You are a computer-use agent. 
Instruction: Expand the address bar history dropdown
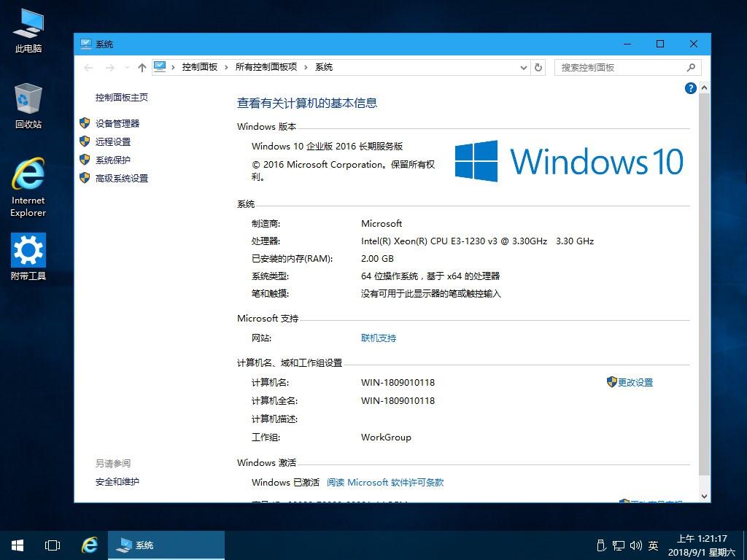tap(524, 68)
